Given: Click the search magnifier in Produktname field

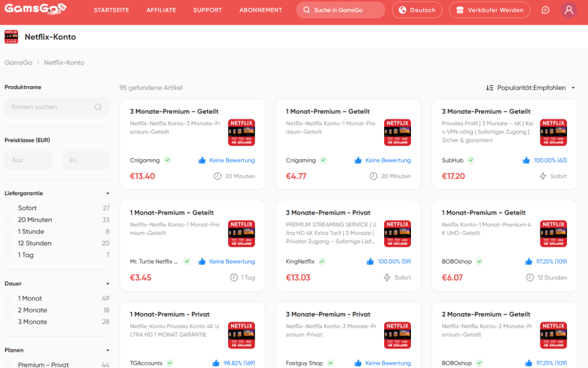Looking at the screenshot, I should (98, 107).
